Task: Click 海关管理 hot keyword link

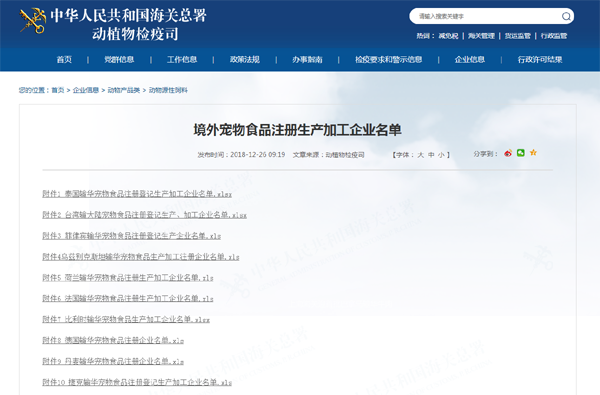Action: [x=481, y=36]
